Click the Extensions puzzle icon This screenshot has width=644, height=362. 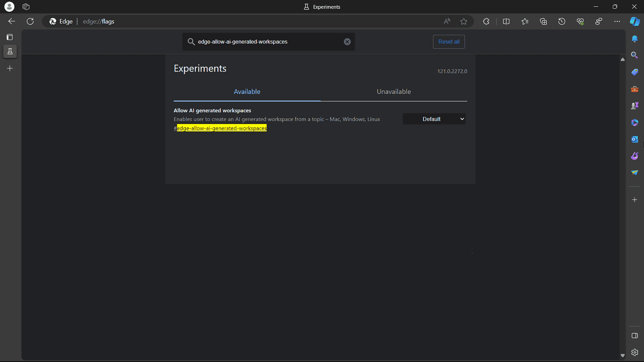(486, 21)
